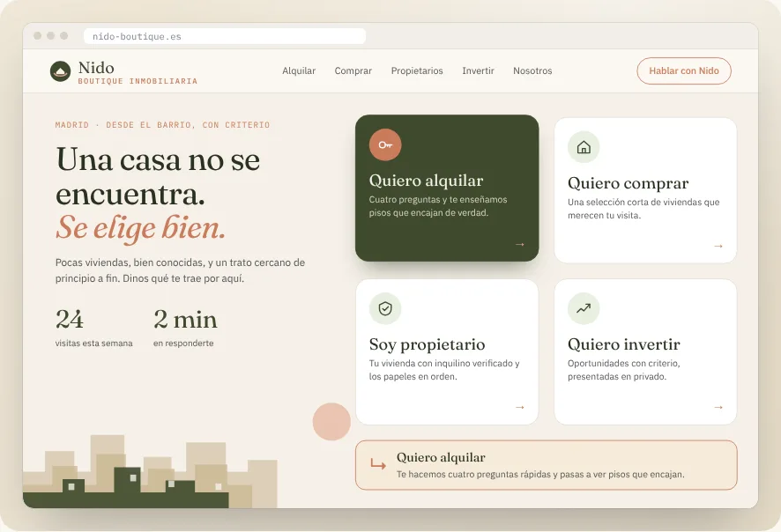Viewport: 781px width, 532px height.
Task: Select the Quiero alquilar card title
Action: click(426, 181)
